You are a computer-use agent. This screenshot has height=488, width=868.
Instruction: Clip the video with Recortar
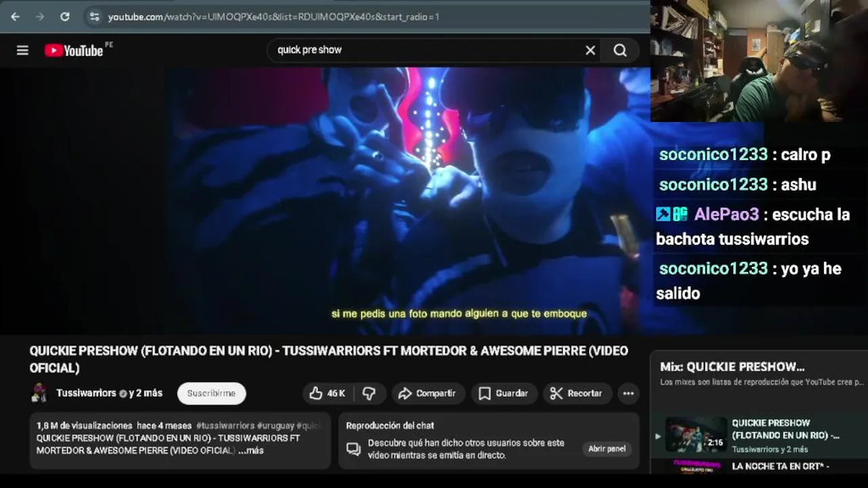(576, 393)
